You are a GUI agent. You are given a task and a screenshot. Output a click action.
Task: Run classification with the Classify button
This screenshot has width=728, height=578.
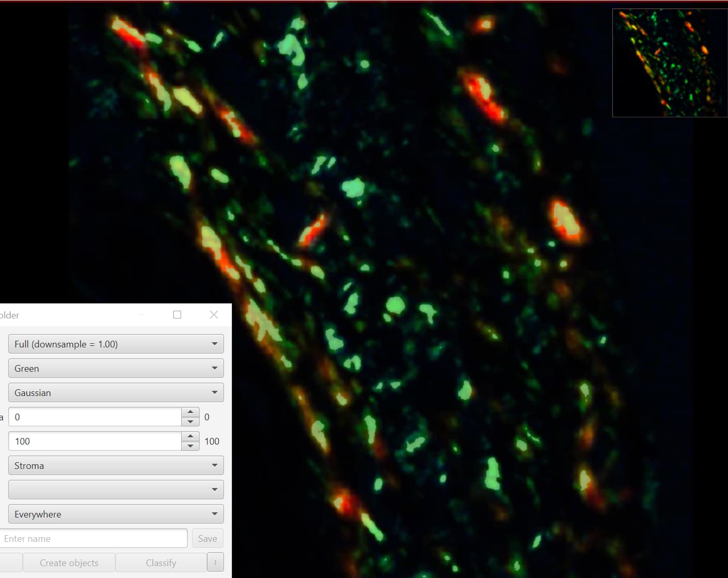pos(161,562)
